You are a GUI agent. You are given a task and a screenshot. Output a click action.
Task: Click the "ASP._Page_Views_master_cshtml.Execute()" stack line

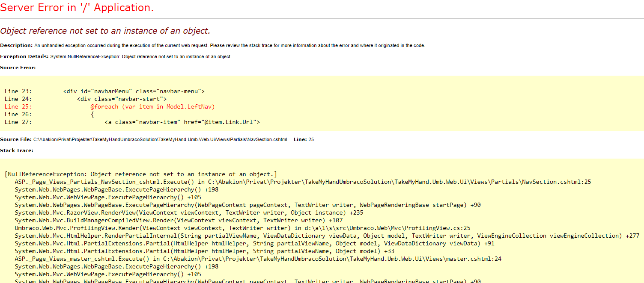[x=258, y=259]
